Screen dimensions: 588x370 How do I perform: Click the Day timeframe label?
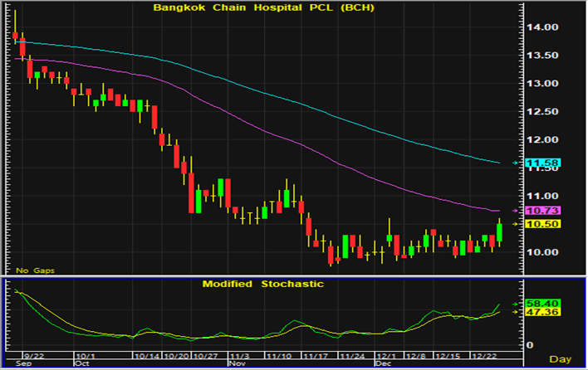click(561, 358)
